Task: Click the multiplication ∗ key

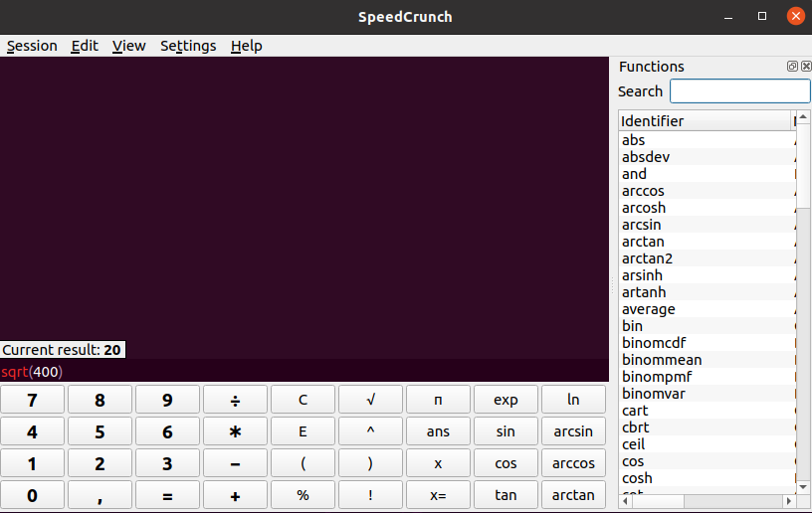Action: [x=235, y=431]
